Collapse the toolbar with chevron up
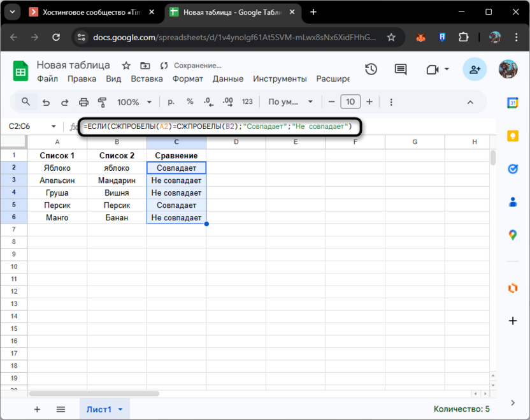 pyautogui.click(x=470, y=102)
